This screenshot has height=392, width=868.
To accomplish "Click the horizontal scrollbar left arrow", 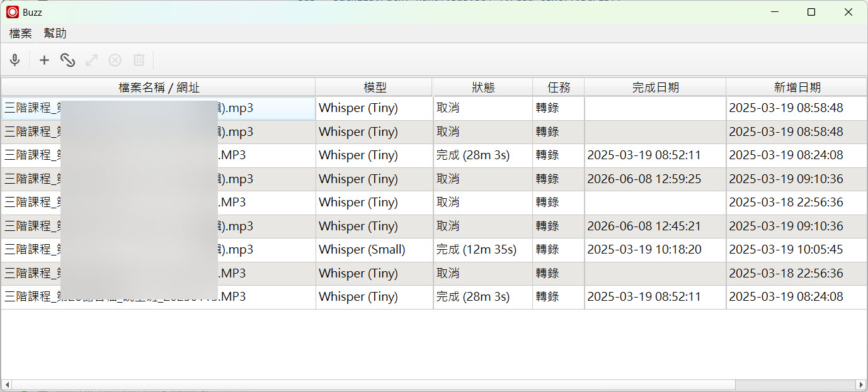I will [x=6, y=384].
